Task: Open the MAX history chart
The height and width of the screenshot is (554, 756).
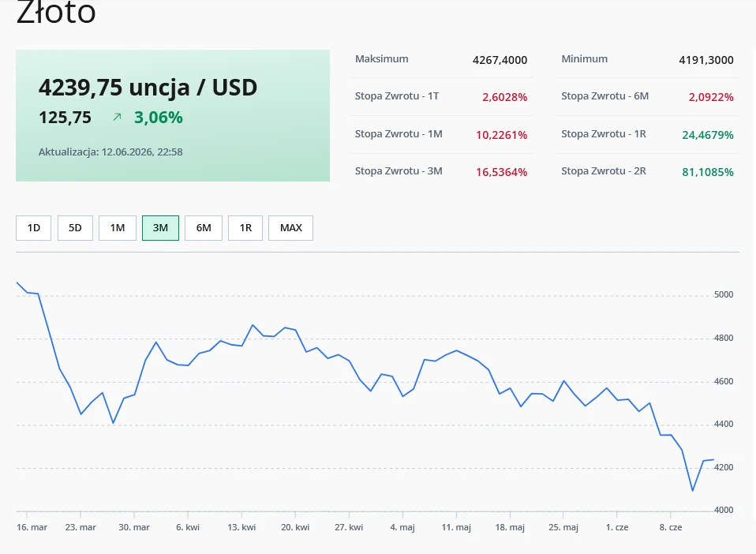Action: point(290,227)
